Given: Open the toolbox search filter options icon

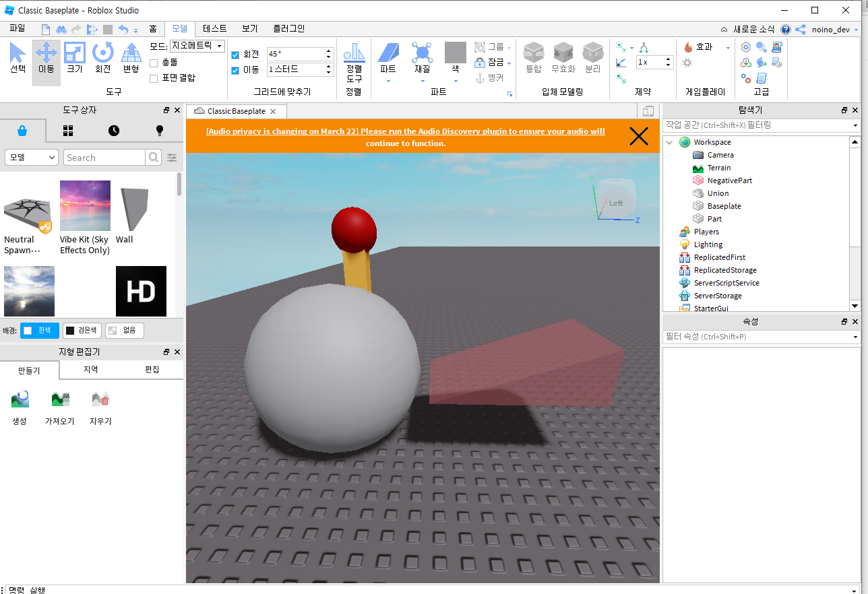Looking at the screenshot, I should (x=173, y=158).
